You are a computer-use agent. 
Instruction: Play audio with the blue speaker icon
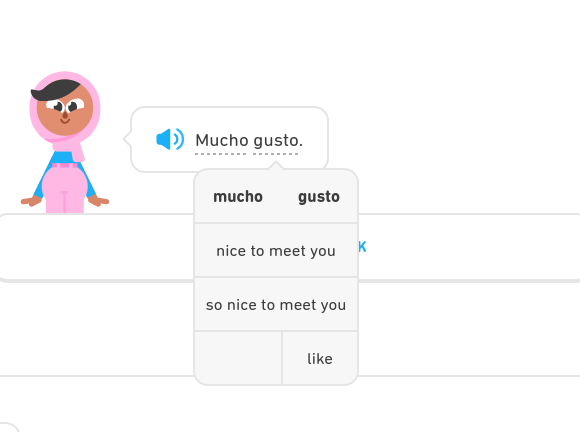170,139
